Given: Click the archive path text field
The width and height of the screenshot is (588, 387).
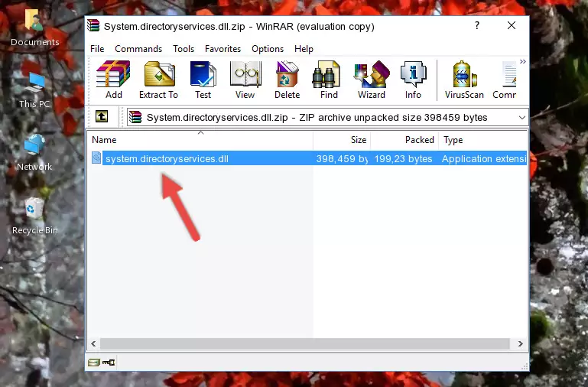Looking at the screenshot, I should point(327,117).
